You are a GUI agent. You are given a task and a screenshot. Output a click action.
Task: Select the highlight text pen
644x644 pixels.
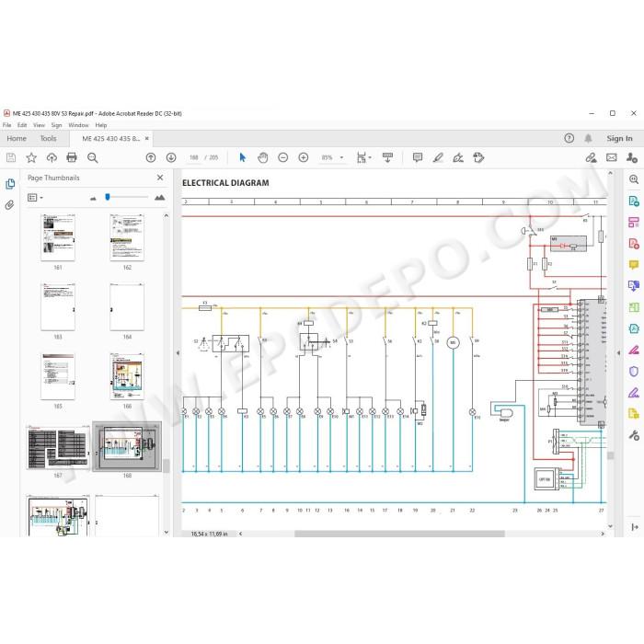(438, 157)
